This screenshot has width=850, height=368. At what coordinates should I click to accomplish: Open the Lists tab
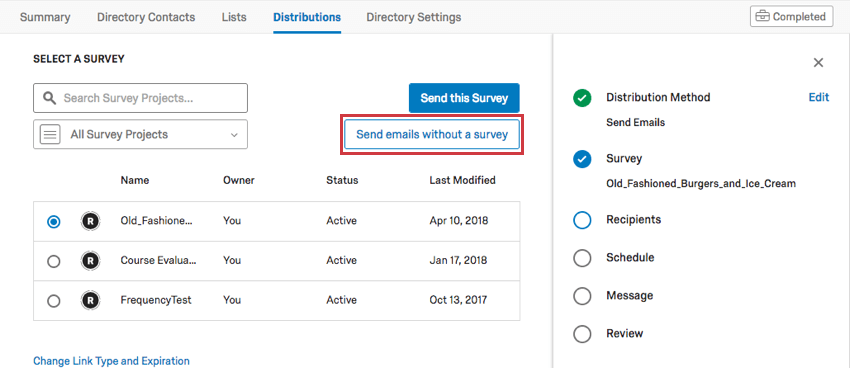click(234, 17)
